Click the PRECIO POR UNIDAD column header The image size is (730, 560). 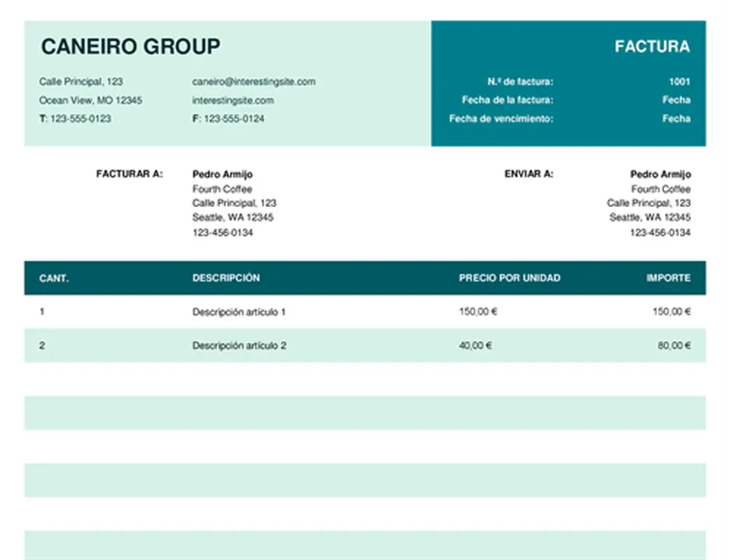click(509, 278)
